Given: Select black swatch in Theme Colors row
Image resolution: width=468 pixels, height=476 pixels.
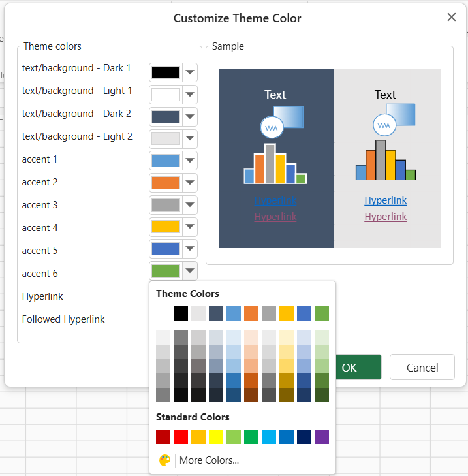Looking at the screenshot, I should pyautogui.click(x=181, y=313).
